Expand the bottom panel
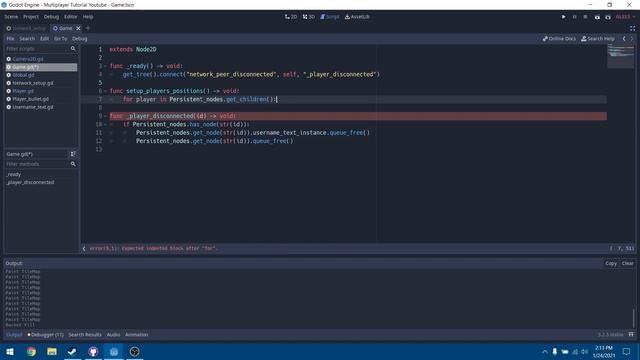The width and height of the screenshot is (640, 360). click(631, 334)
